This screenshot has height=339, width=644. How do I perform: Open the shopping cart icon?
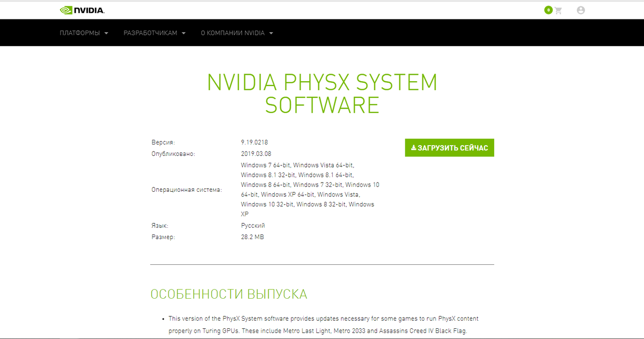point(558,10)
